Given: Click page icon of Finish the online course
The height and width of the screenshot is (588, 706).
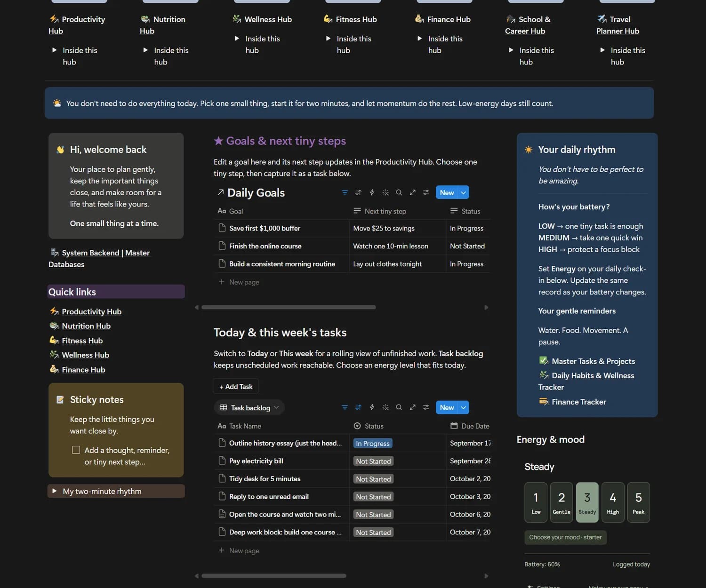Looking at the screenshot, I should pos(222,246).
